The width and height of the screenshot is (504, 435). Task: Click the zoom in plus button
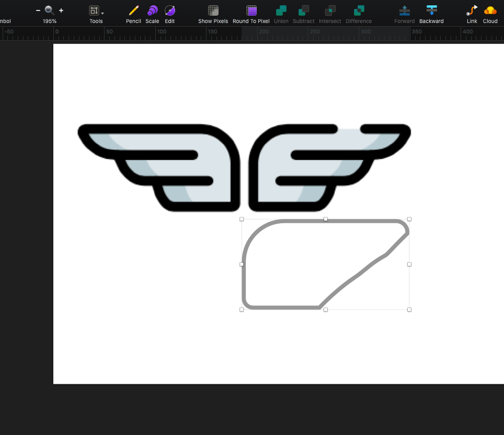61,10
